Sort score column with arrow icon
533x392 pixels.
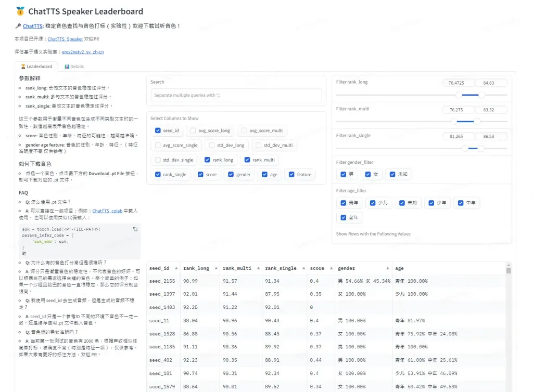331,268
